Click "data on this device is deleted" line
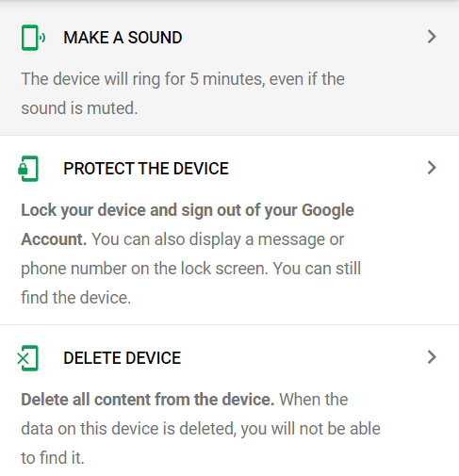 (128, 429)
